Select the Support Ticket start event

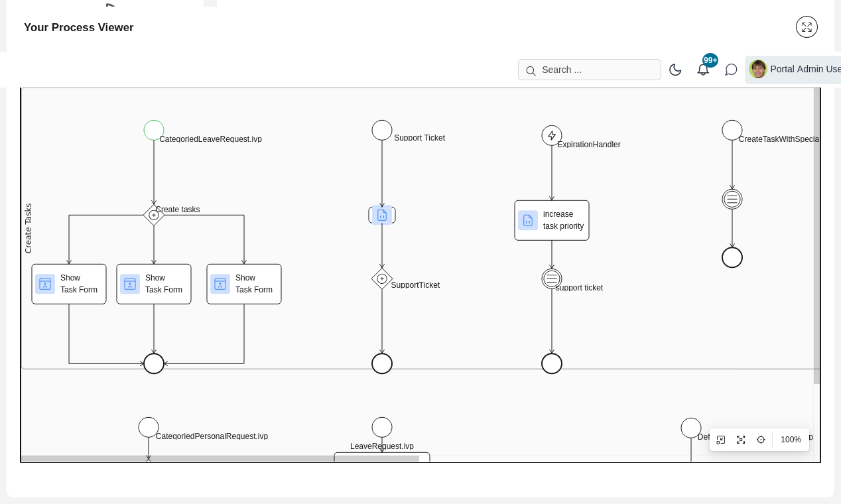coord(382,130)
